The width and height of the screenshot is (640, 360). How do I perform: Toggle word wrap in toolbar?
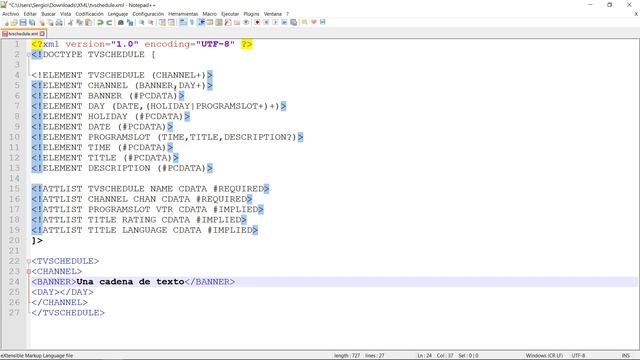tap(183, 22)
